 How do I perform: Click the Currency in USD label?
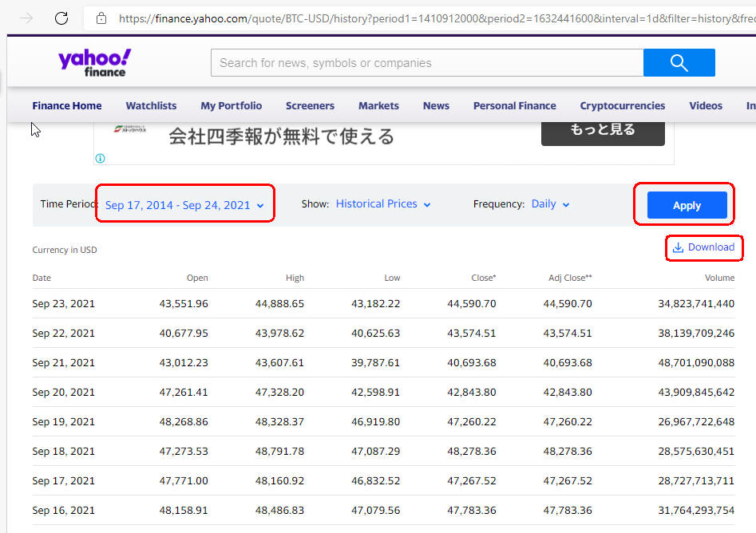[65, 250]
